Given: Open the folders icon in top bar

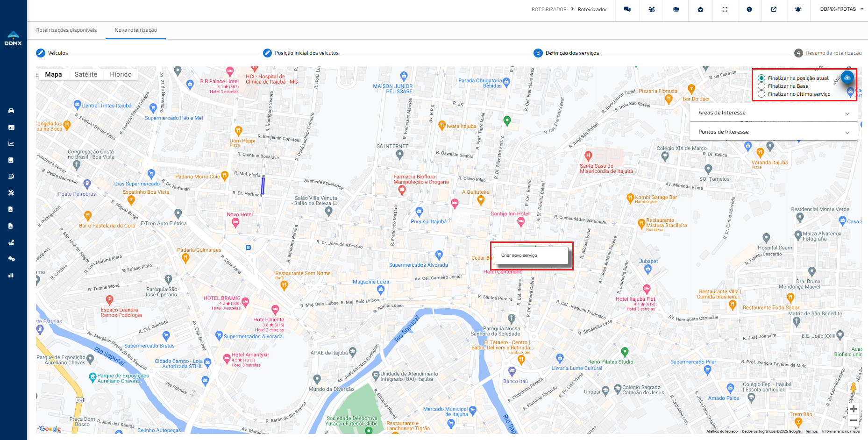Looking at the screenshot, I should (x=676, y=9).
